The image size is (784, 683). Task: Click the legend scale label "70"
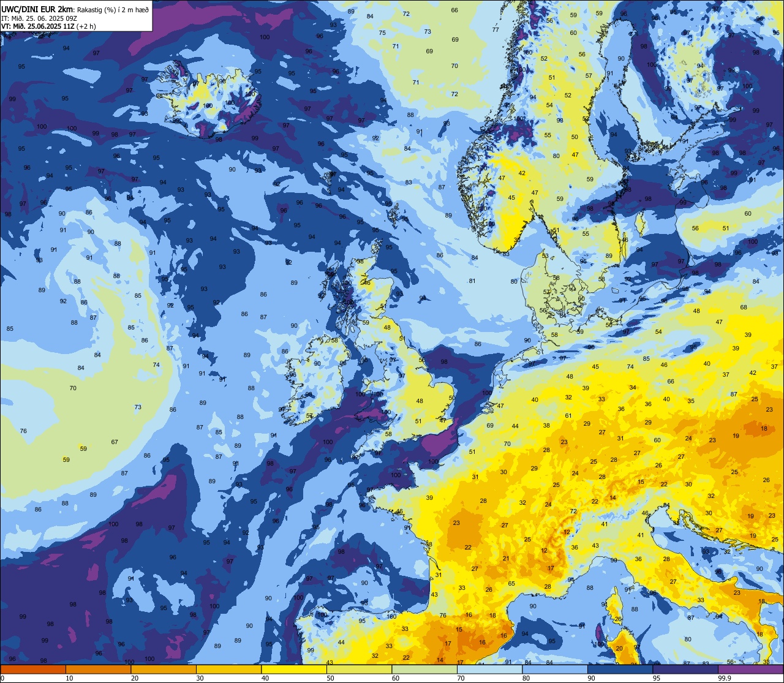(x=461, y=678)
